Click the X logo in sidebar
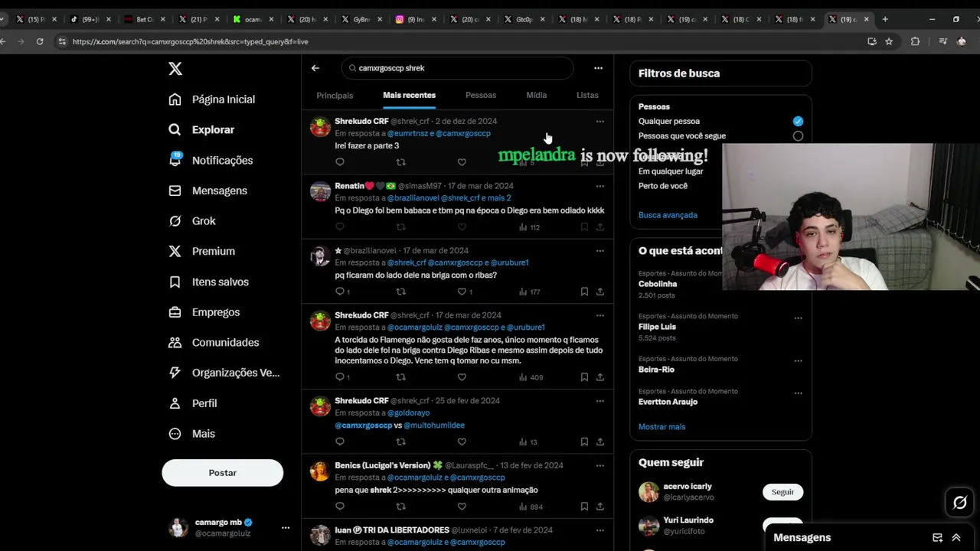The image size is (980, 551). point(175,69)
